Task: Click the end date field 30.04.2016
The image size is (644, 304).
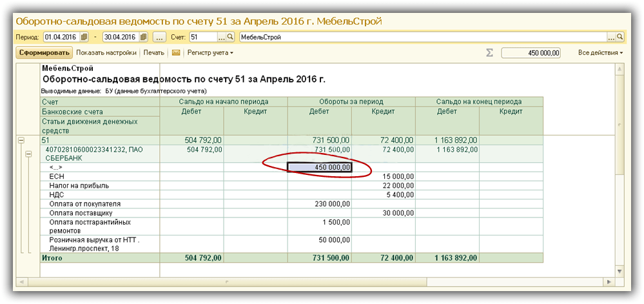Action: [121, 37]
